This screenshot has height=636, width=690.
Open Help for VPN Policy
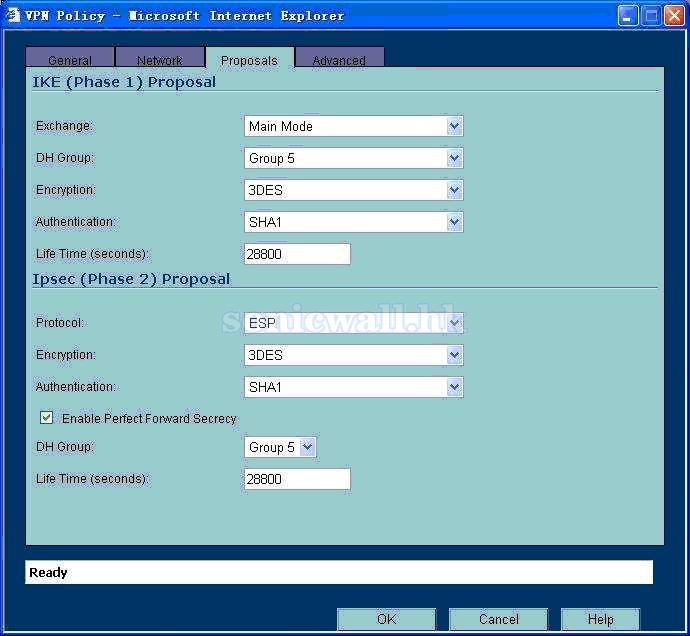coord(600,619)
